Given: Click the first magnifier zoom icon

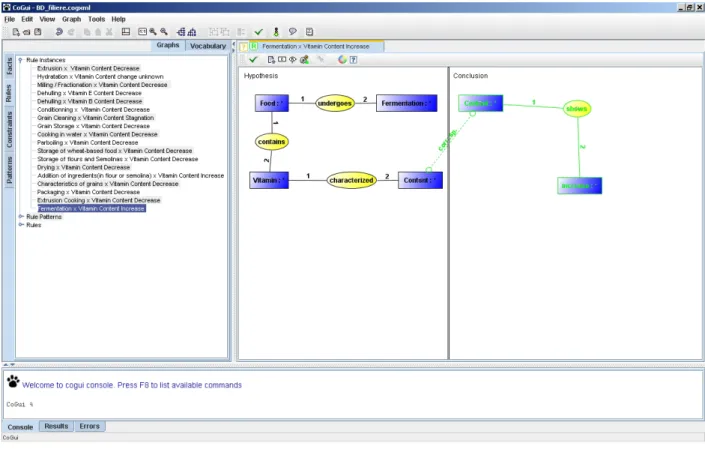Looking at the screenshot, I should click(153, 32).
